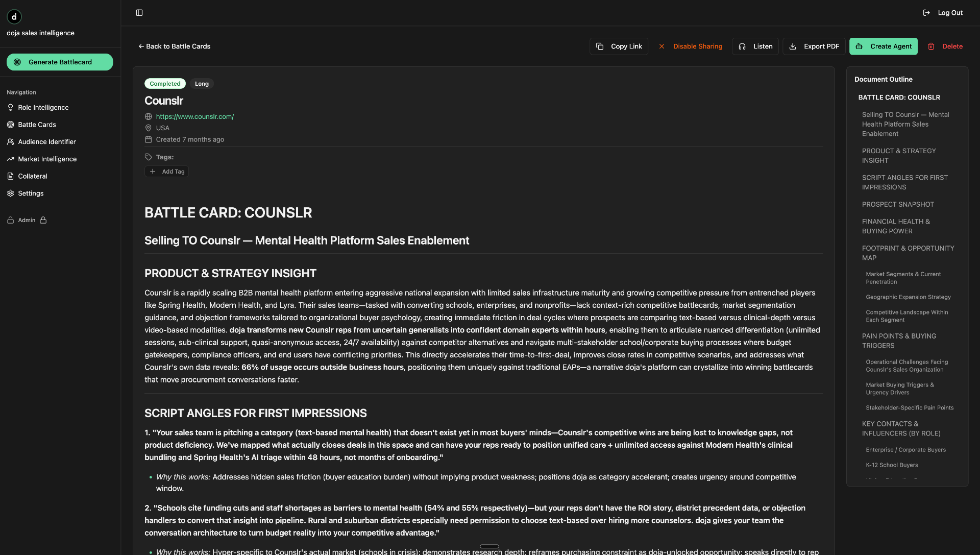Delete this battle card

click(x=945, y=46)
